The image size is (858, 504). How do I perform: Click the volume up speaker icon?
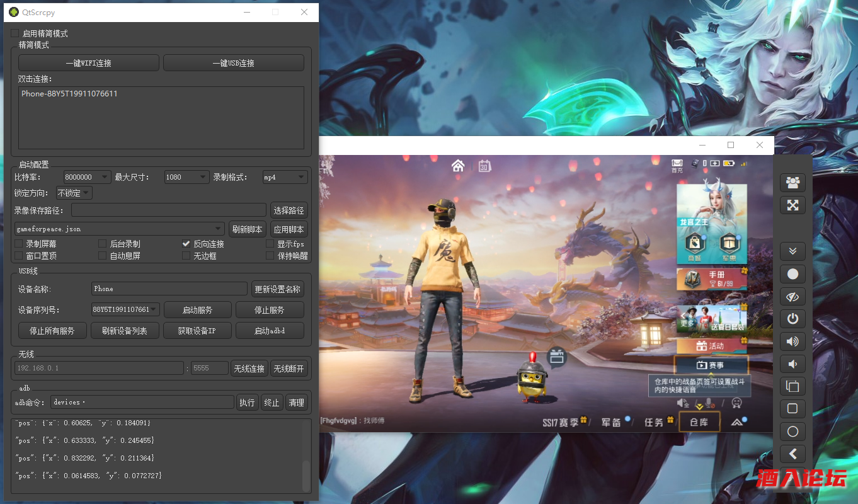pos(792,341)
